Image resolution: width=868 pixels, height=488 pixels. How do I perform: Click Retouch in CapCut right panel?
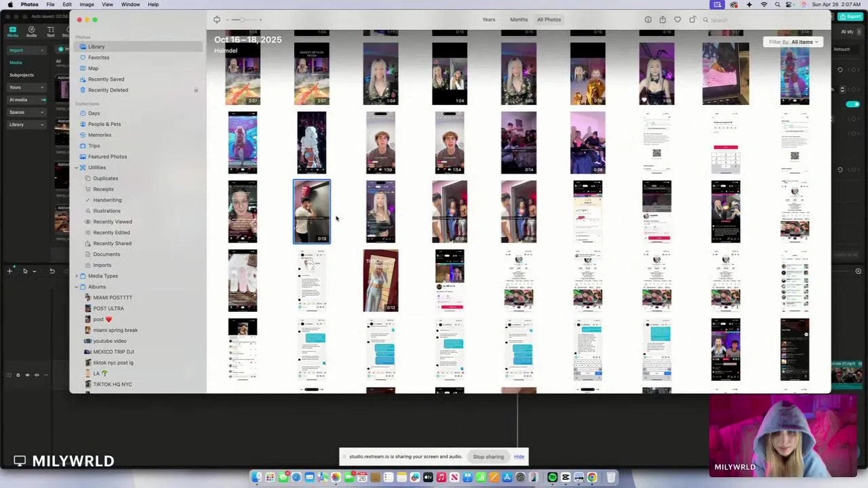pyautogui.click(x=842, y=49)
